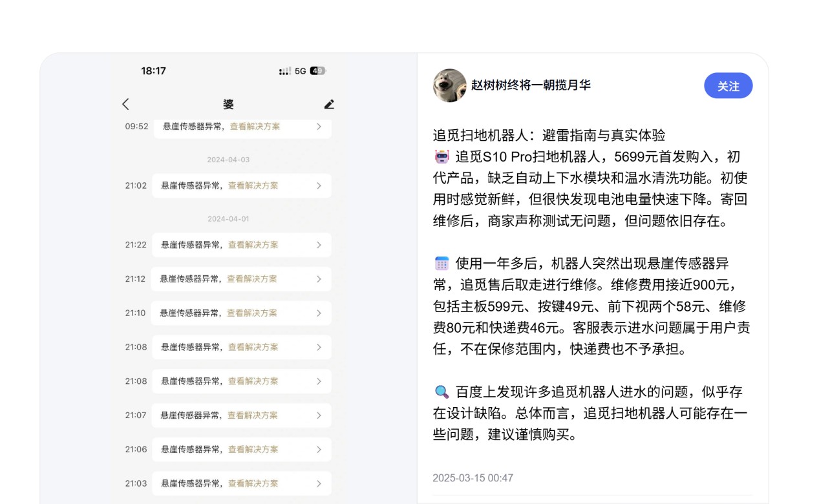The image size is (819, 504).
Task: Click the 2024-04-03 date separator
Action: (x=228, y=160)
